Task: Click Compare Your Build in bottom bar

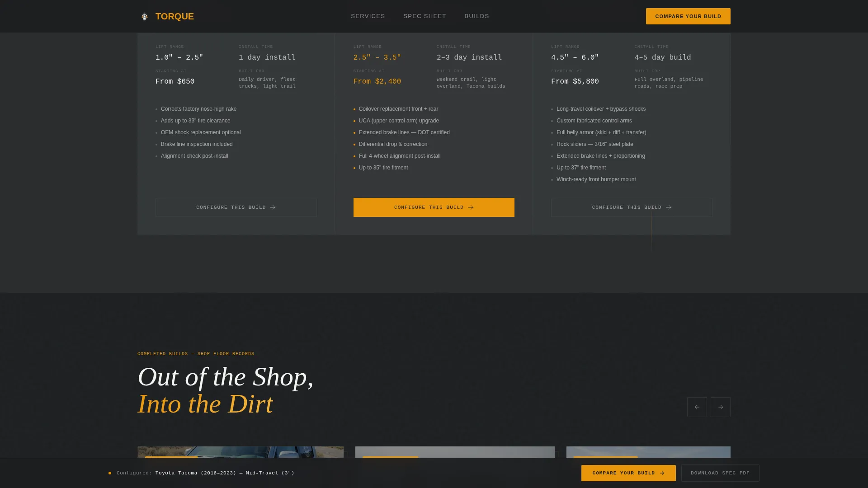Action: [628, 473]
